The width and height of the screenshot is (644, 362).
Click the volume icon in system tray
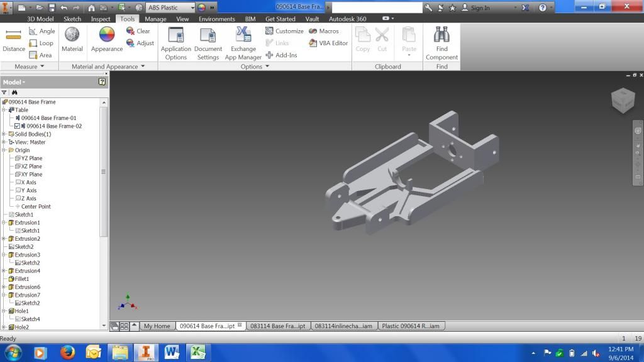pyautogui.click(x=596, y=353)
